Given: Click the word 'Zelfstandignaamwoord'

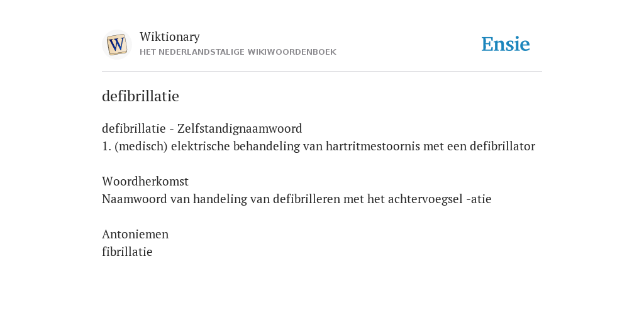Looking at the screenshot, I should (240, 128).
